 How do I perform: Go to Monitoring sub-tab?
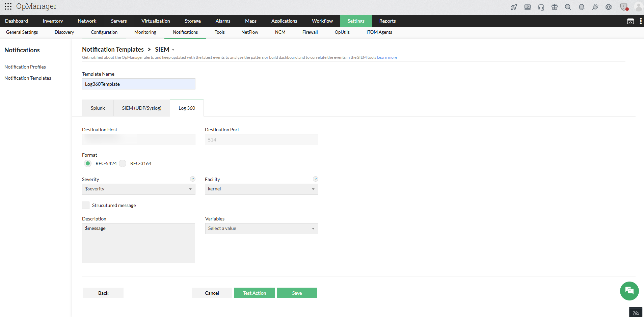[145, 32]
